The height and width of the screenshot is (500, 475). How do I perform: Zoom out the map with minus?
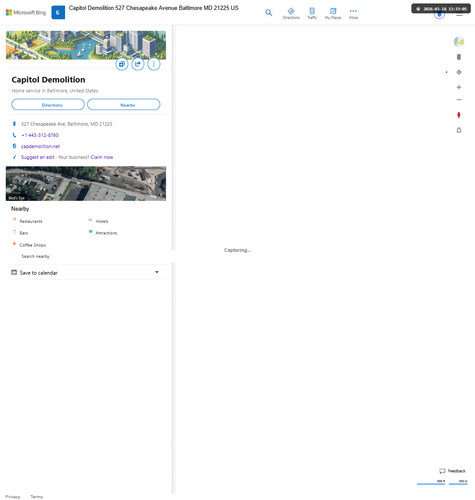(x=459, y=100)
